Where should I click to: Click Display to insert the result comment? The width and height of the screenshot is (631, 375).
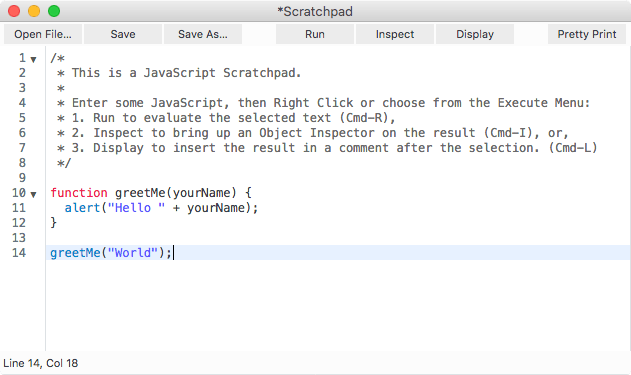coord(475,34)
